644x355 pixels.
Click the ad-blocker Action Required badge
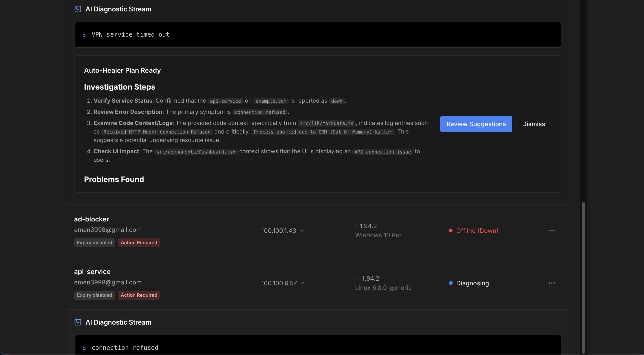click(x=139, y=242)
